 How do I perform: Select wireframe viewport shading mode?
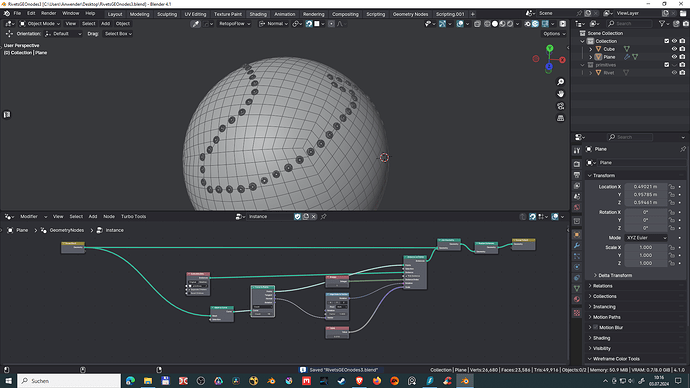[x=487, y=24]
